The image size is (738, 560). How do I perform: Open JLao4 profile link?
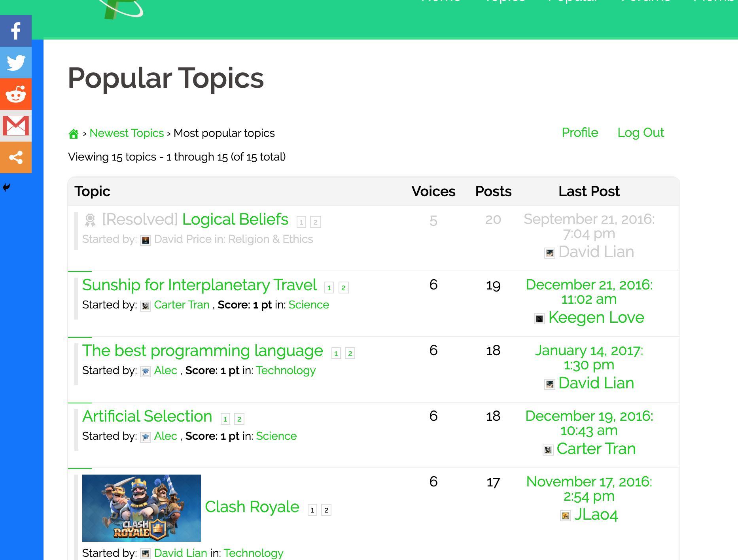tap(596, 515)
